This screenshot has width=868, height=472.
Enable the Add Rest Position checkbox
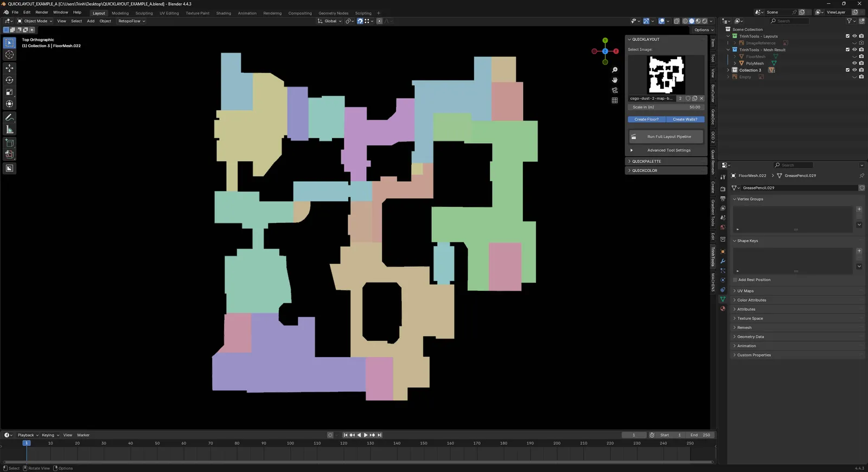pos(735,280)
